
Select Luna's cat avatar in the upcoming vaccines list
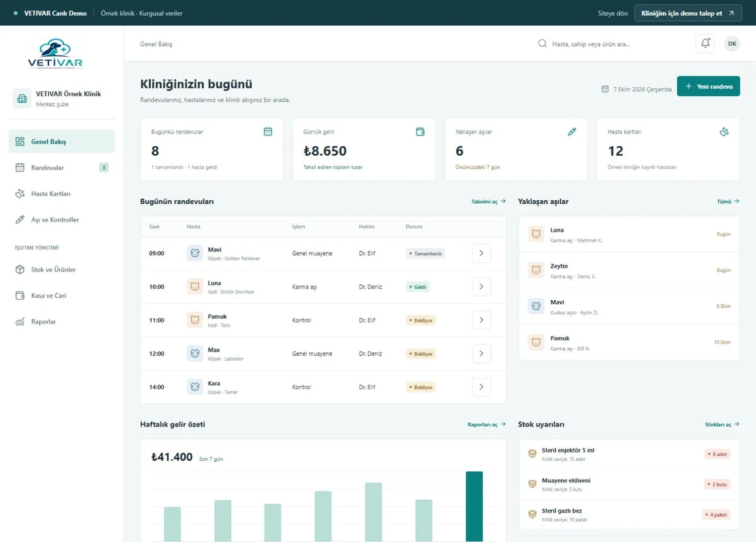536,234
